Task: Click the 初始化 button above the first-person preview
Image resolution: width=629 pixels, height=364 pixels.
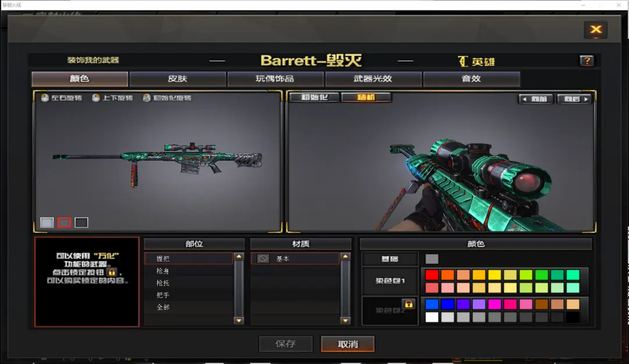Action: (315, 97)
